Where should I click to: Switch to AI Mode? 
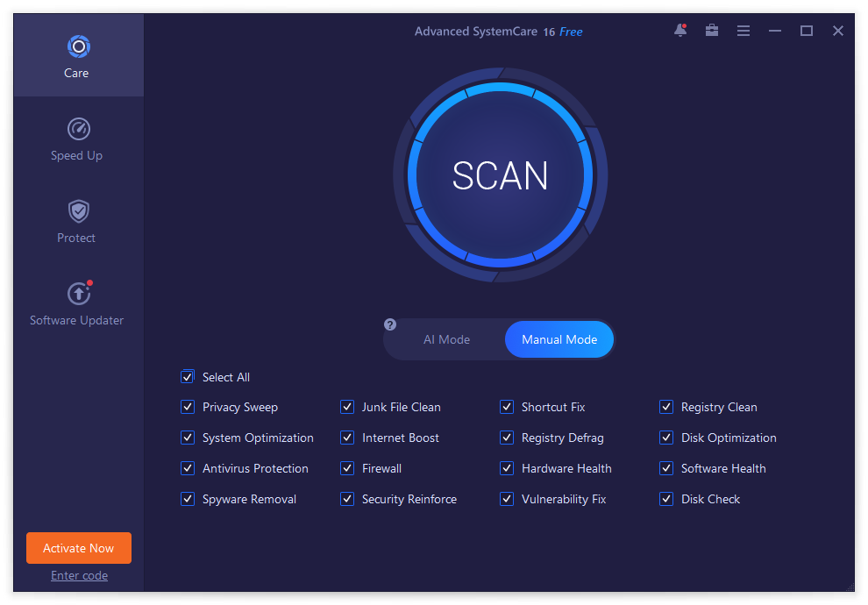click(x=446, y=339)
